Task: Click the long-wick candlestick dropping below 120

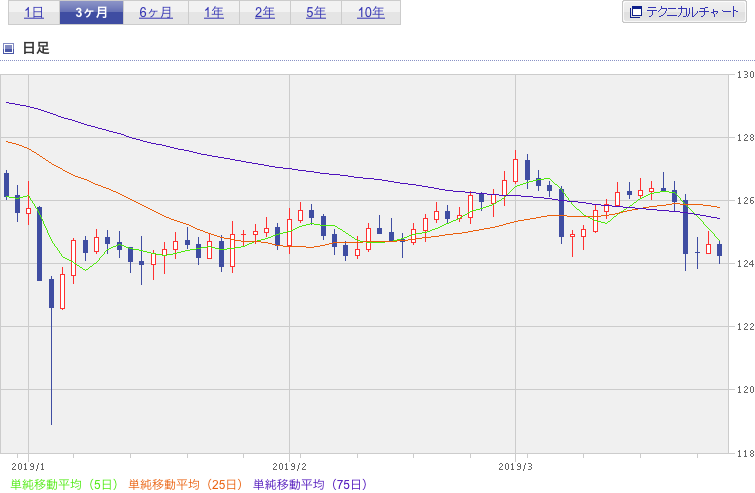Action: tap(52, 350)
